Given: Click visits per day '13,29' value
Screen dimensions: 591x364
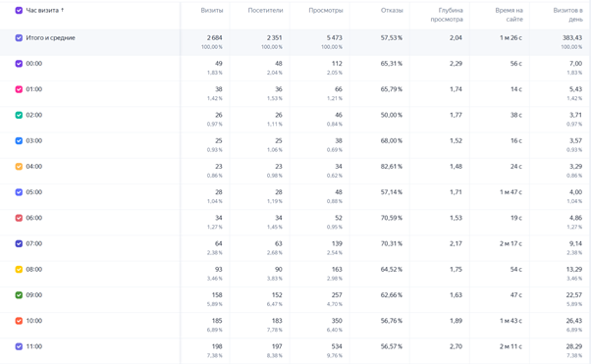Looking at the screenshot, I should 574,270.
